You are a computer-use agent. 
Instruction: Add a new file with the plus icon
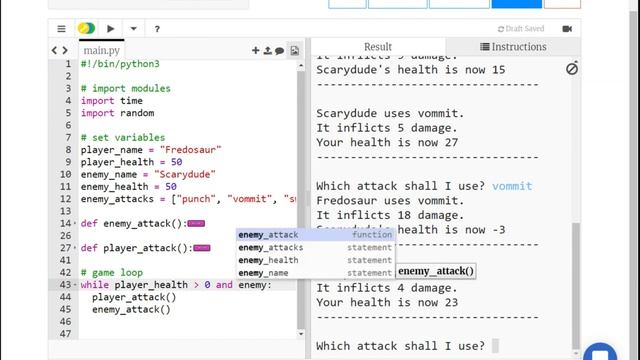point(256,50)
